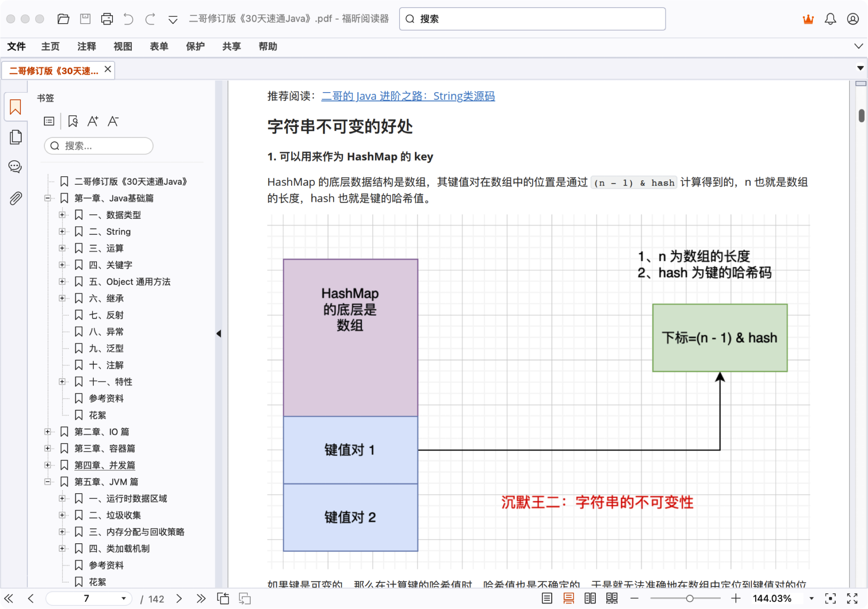
Task: Open the attachments paperclip panel
Action: 15,198
